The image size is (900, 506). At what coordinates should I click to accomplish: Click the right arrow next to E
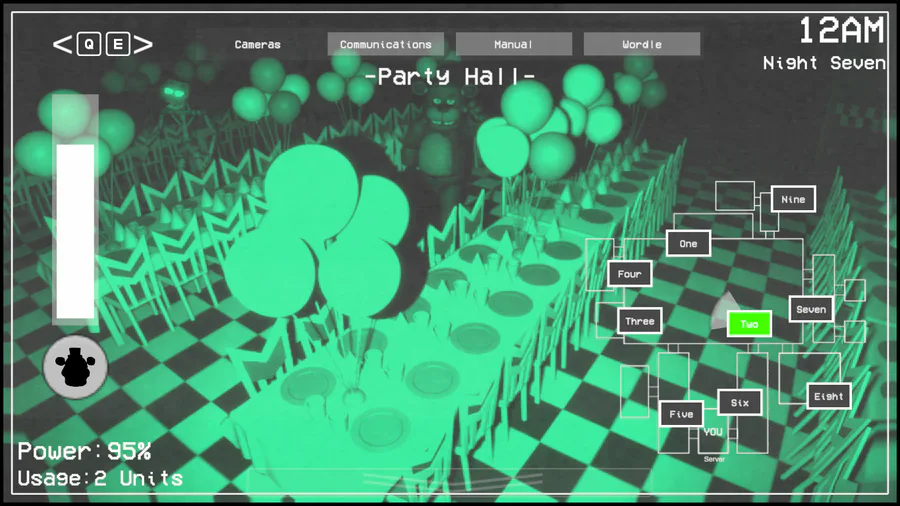point(143,44)
